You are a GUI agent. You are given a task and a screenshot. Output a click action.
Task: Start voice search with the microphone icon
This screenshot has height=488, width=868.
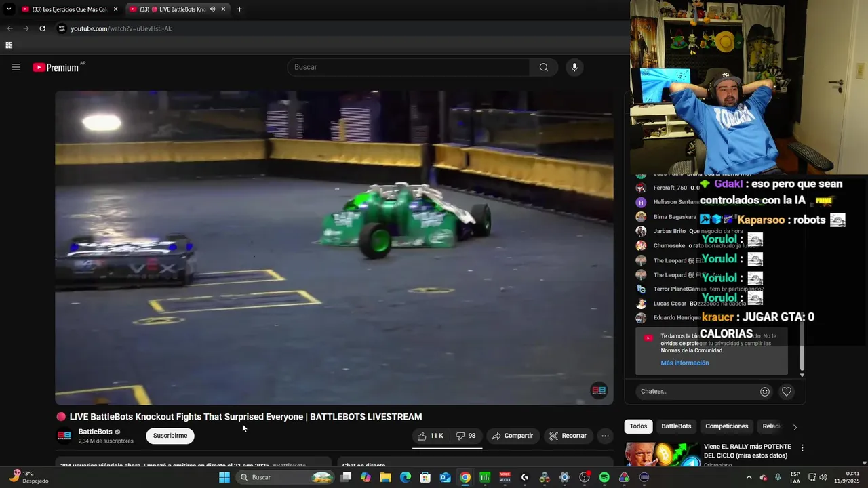[574, 67]
